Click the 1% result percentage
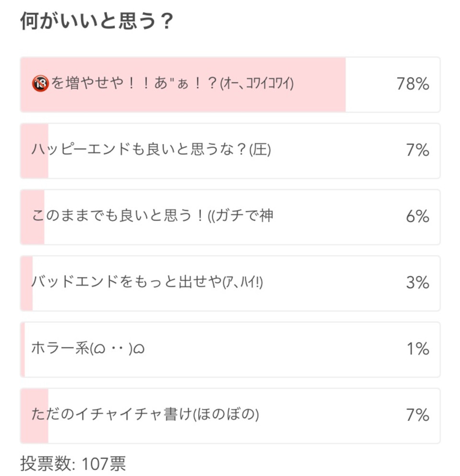The height and width of the screenshot is (476, 460). pyautogui.click(x=417, y=349)
